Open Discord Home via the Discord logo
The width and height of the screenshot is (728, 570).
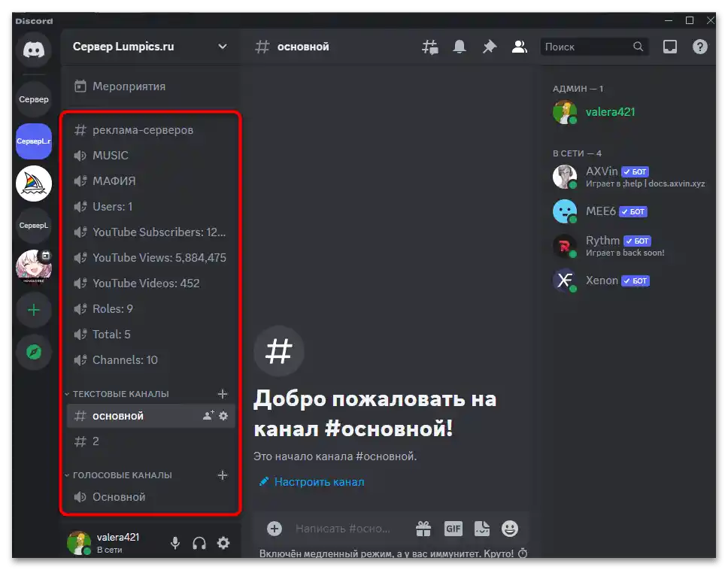pyautogui.click(x=33, y=50)
